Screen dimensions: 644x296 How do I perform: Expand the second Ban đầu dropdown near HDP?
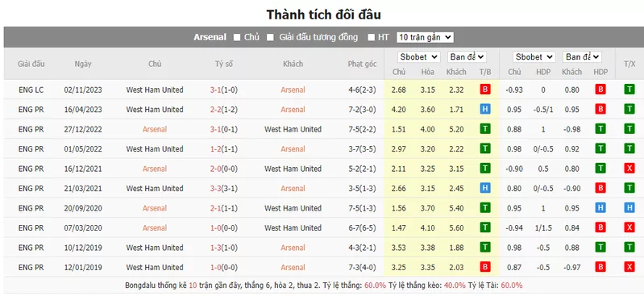pos(583,57)
